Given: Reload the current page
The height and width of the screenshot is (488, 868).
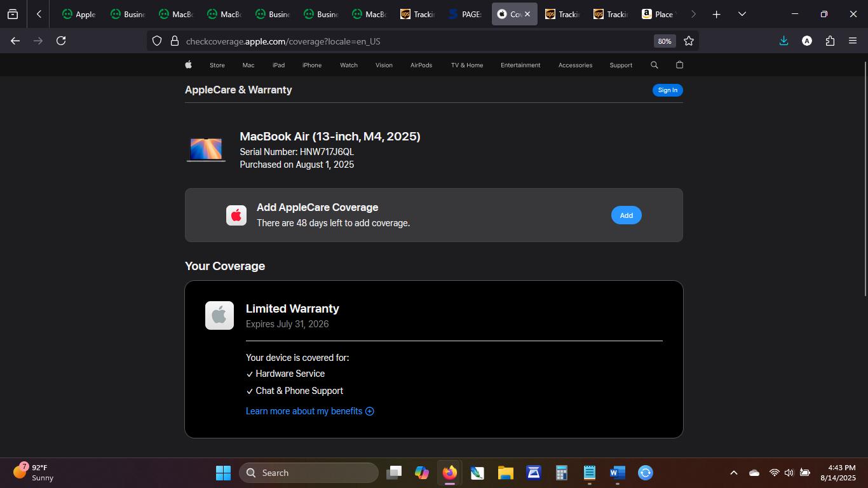Looking at the screenshot, I should pos(61,41).
